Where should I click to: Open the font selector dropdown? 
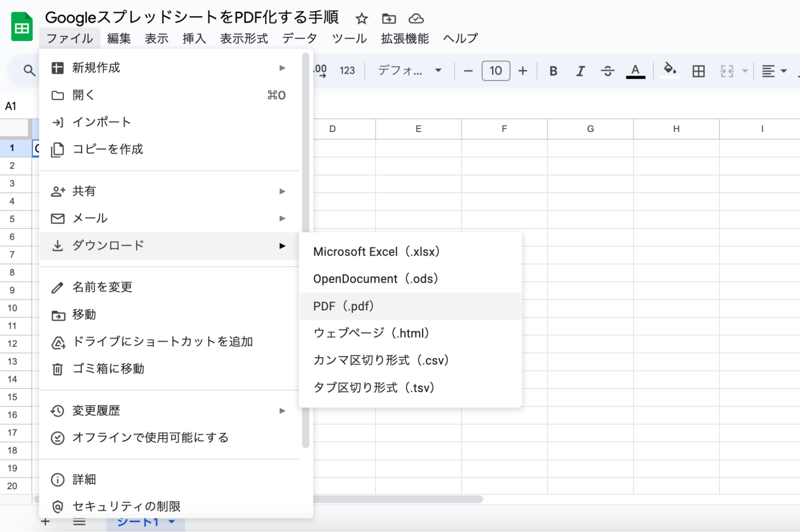(408, 70)
